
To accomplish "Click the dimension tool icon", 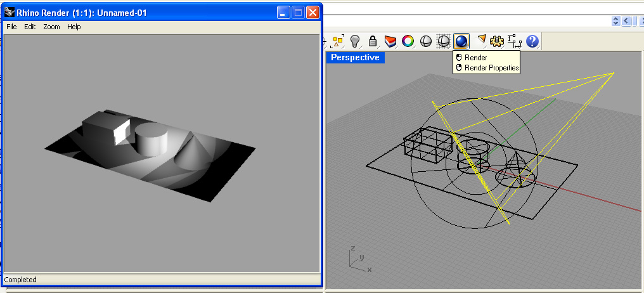I will (x=514, y=41).
